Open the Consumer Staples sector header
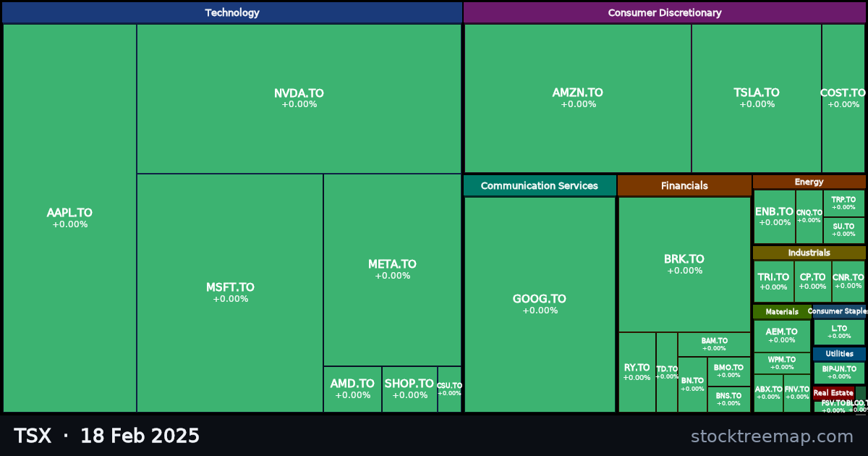Screen dimensions: 868x456 click(x=839, y=312)
